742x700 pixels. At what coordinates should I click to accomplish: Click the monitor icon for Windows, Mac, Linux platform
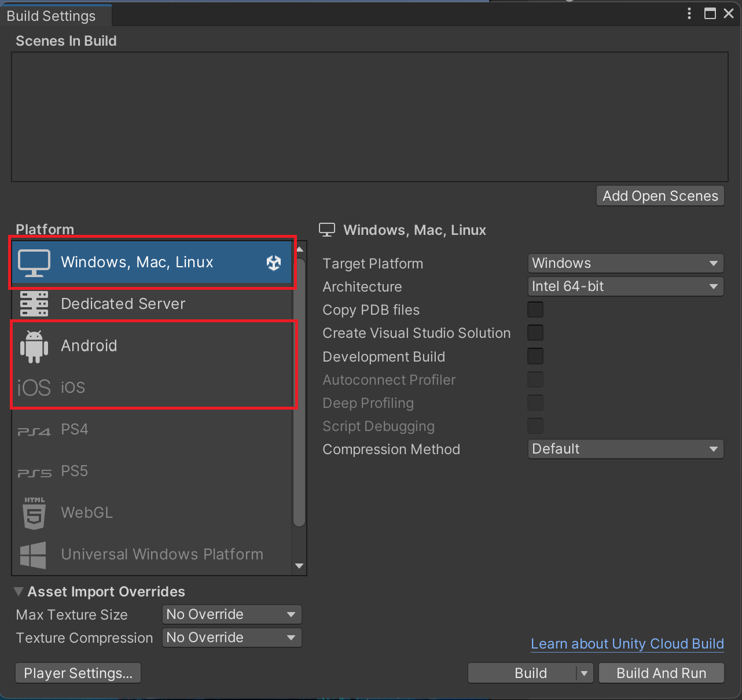[34, 263]
